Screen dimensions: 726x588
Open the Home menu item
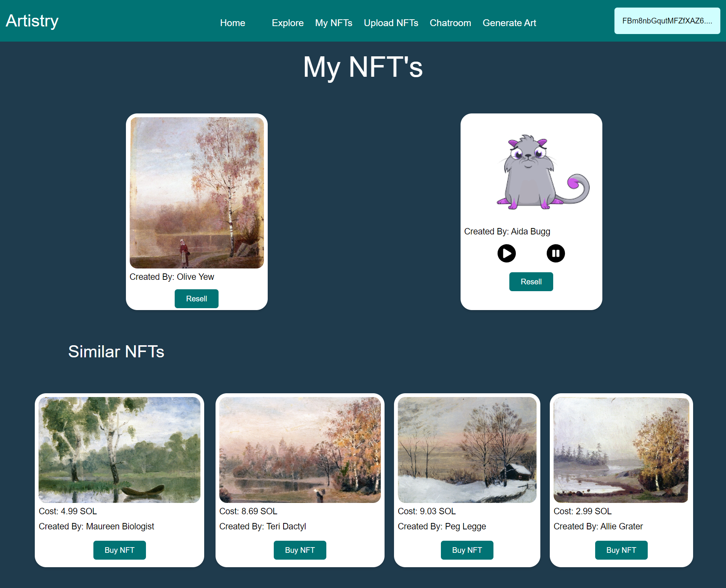click(233, 23)
